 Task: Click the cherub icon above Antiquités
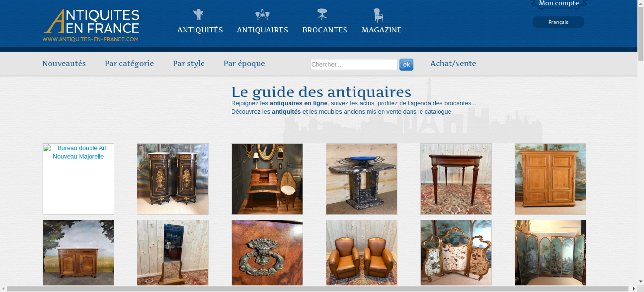pyautogui.click(x=198, y=14)
